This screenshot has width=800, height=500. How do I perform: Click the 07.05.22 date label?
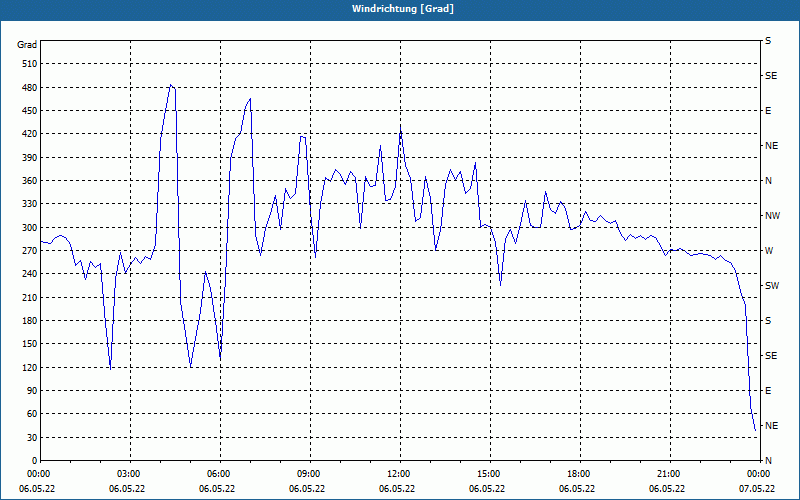[757, 489]
